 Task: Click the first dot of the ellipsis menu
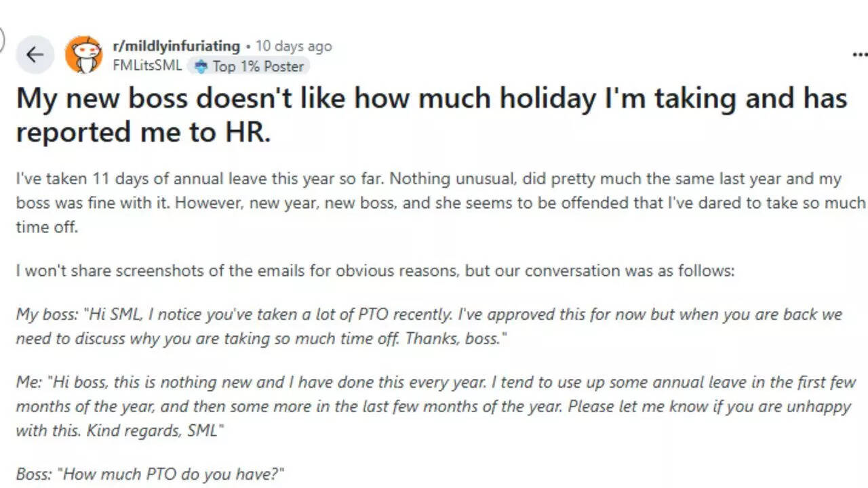coord(854,54)
